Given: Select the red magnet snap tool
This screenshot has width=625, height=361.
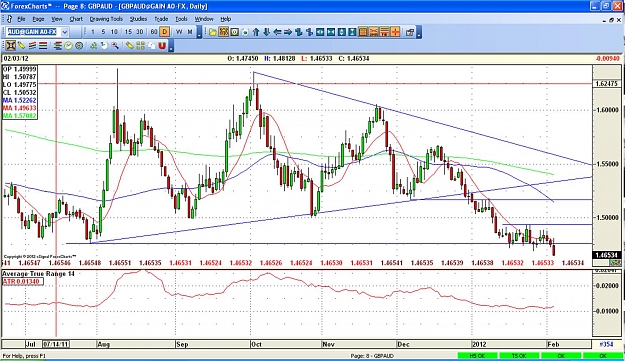Looking at the screenshot, I should coord(162,46).
